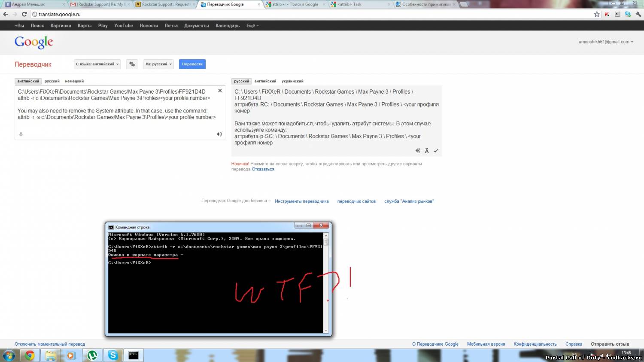Screen dimensions: 644x362
Task: Switch to the Gmail '[Rockstar Support] Re: My' tab
Action: pos(100,4)
